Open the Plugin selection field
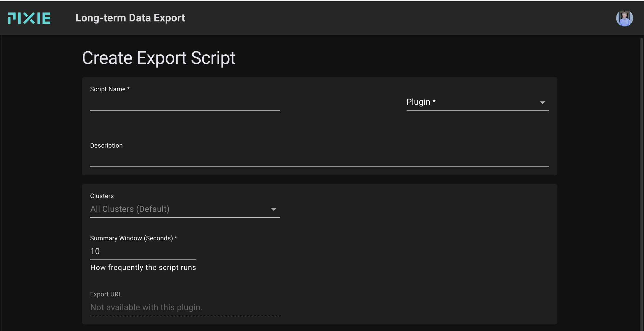 (470, 102)
